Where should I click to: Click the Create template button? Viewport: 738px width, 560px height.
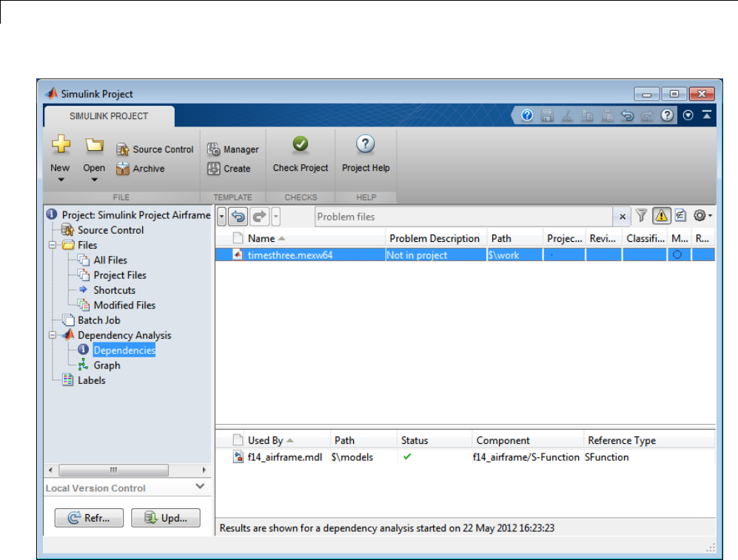tap(229, 169)
